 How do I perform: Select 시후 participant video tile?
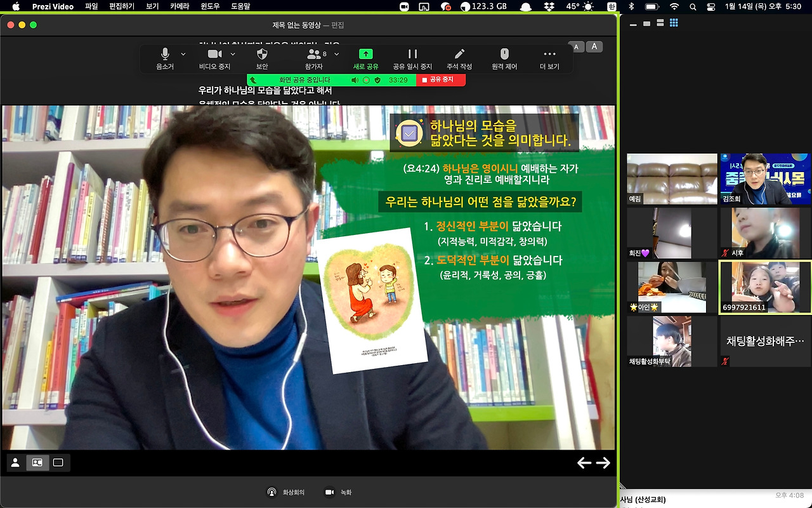[765, 233]
